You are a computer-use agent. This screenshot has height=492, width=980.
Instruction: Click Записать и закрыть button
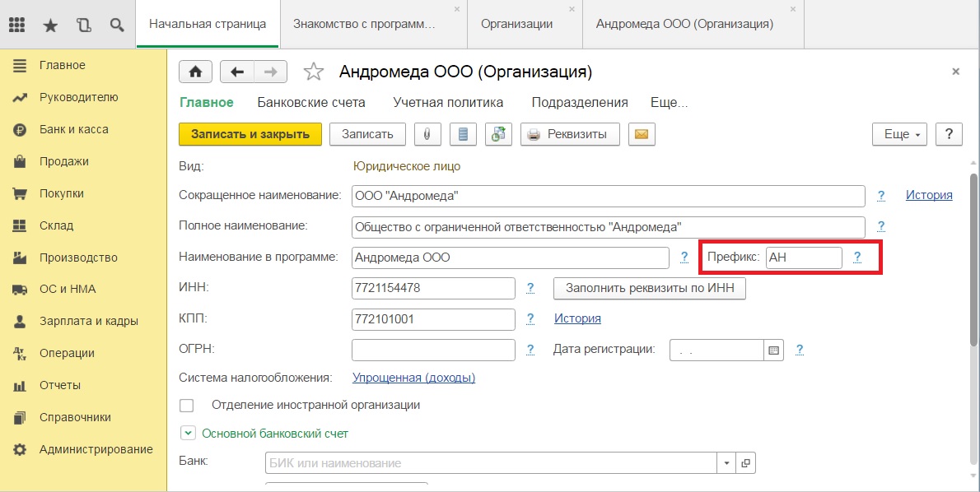tap(250, 134)
